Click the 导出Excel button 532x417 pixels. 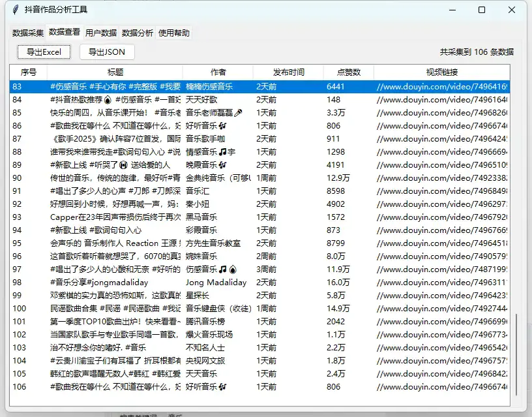tap(44, 52)
